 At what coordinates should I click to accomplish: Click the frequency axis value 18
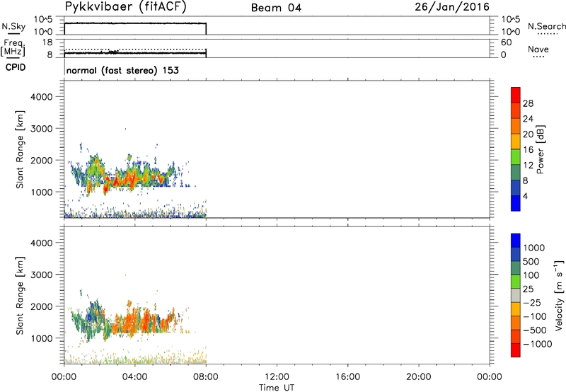point(47,42)
